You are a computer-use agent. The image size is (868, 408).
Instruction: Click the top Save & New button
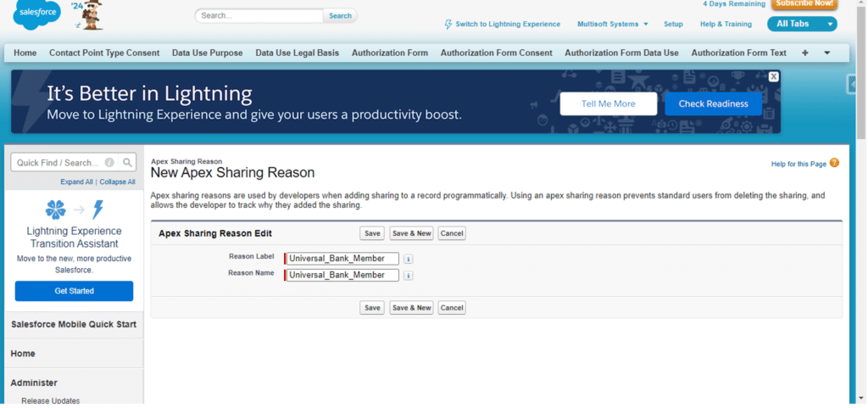pos(411,233)
